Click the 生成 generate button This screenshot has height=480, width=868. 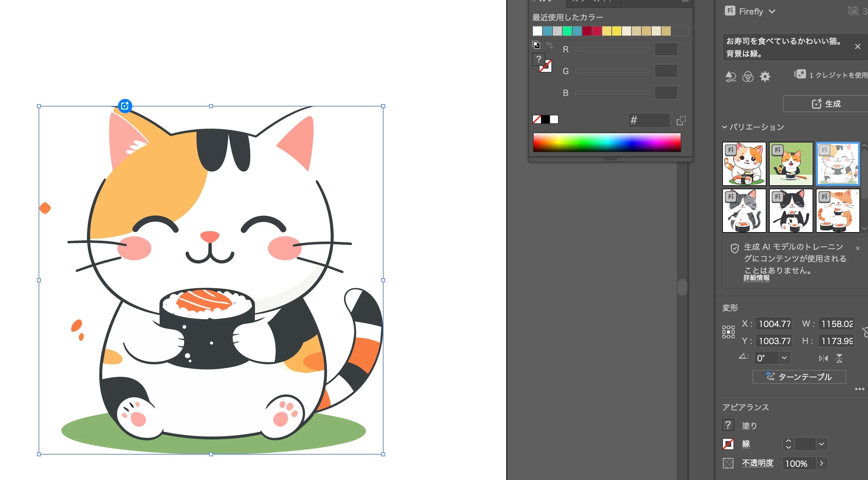(x=826, y=104)
